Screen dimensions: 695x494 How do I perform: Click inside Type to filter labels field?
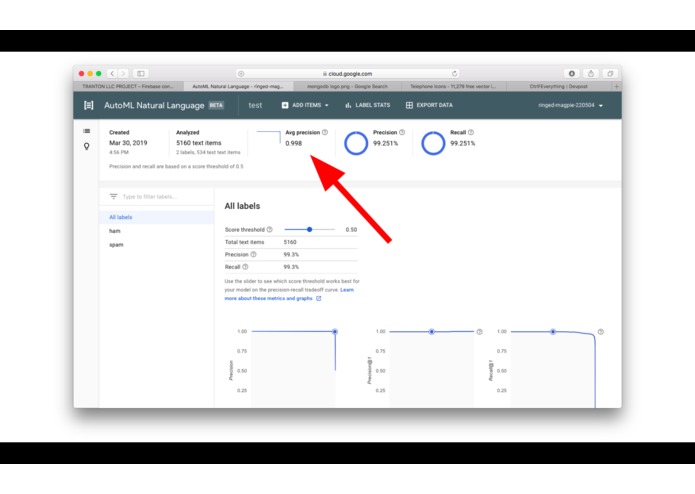coord(149,197)
